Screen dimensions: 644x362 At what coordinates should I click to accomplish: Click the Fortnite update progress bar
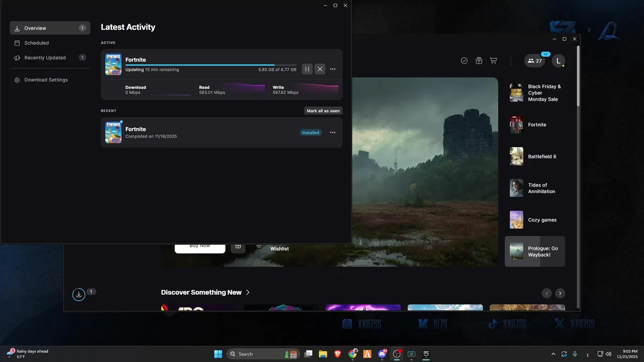211,65
